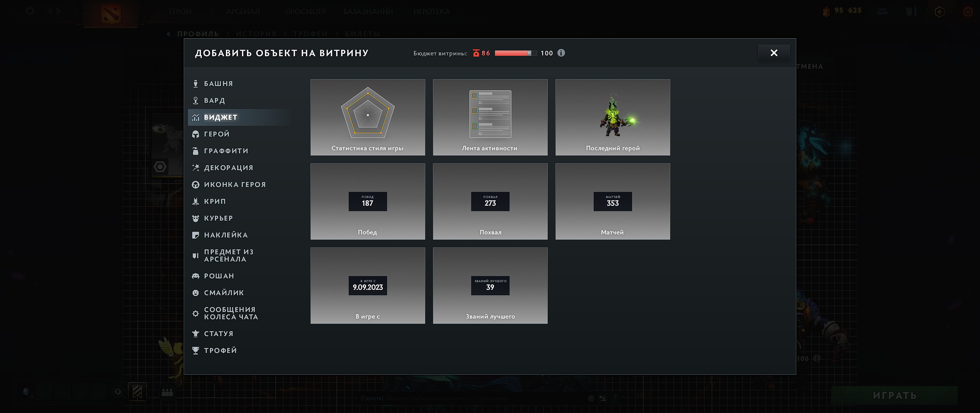Select the Башня category icon
The height and width of the screenshot is (413, 980).
pyautogui.click(x=196, y=84)
